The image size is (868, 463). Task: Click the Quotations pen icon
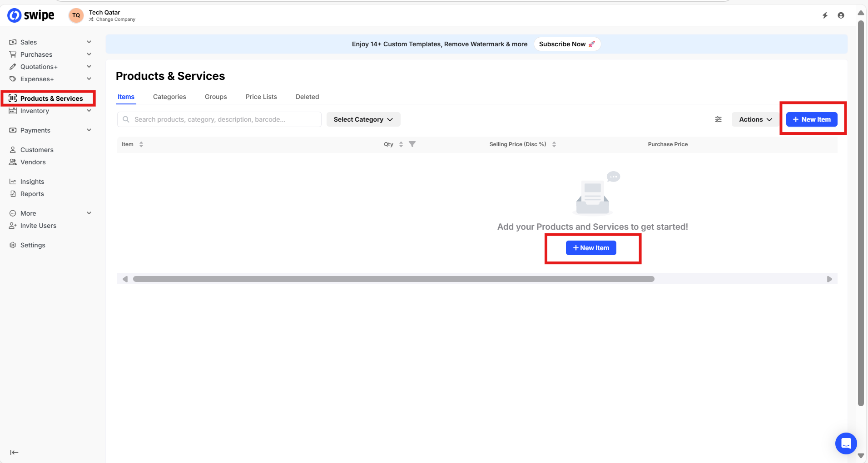point(13,67)
